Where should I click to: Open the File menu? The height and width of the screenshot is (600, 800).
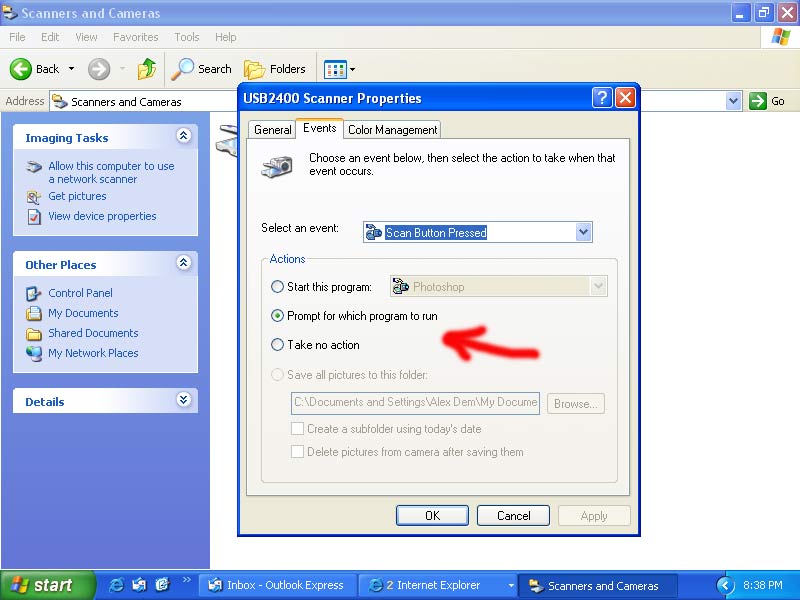pos(17,37)
